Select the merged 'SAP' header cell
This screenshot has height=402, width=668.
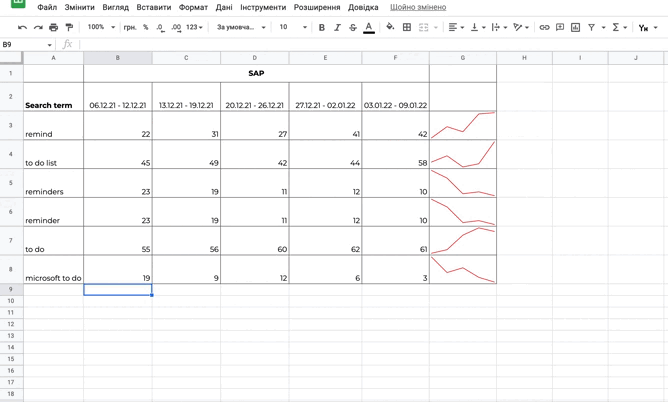click(256, 73)
